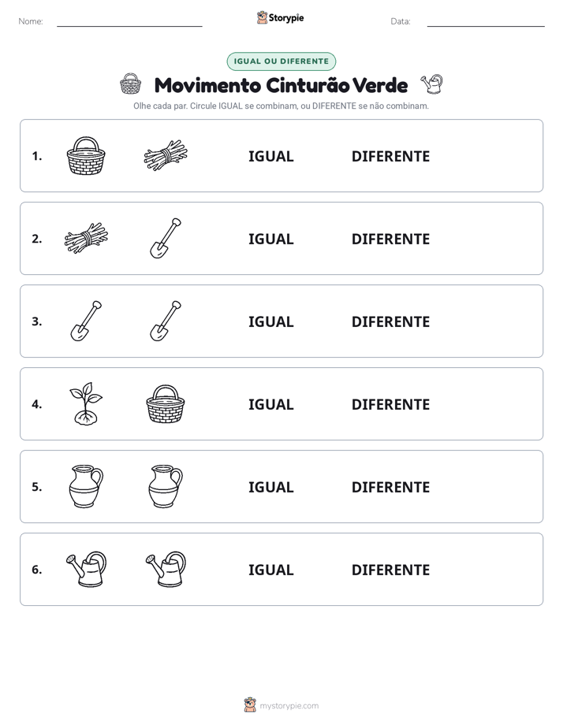
Task: Select DIFERENTE in row 2
Action: [x=390, y=239]
